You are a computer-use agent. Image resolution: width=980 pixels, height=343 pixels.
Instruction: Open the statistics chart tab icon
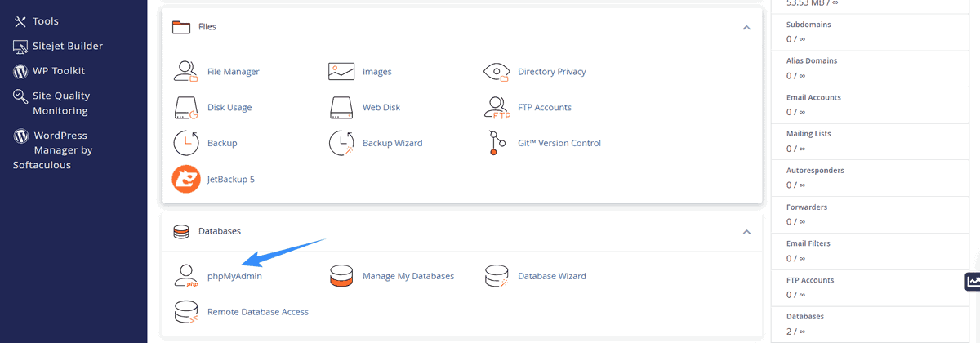click(973, 281)
